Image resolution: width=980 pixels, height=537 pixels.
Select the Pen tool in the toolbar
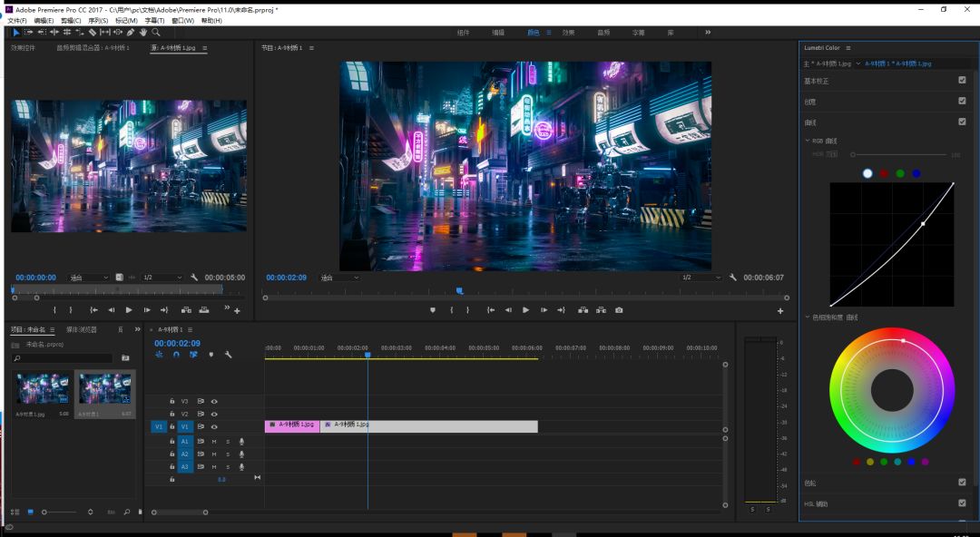tap(131, 32)
